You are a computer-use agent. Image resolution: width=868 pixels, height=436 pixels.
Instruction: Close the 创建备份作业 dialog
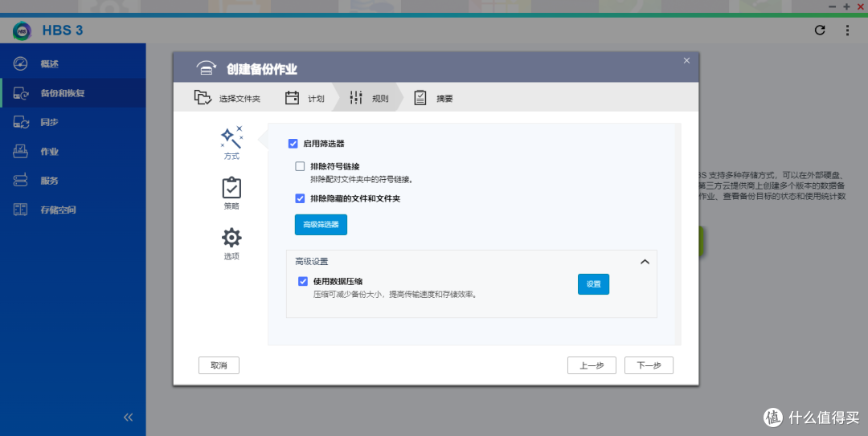(686, 61)
